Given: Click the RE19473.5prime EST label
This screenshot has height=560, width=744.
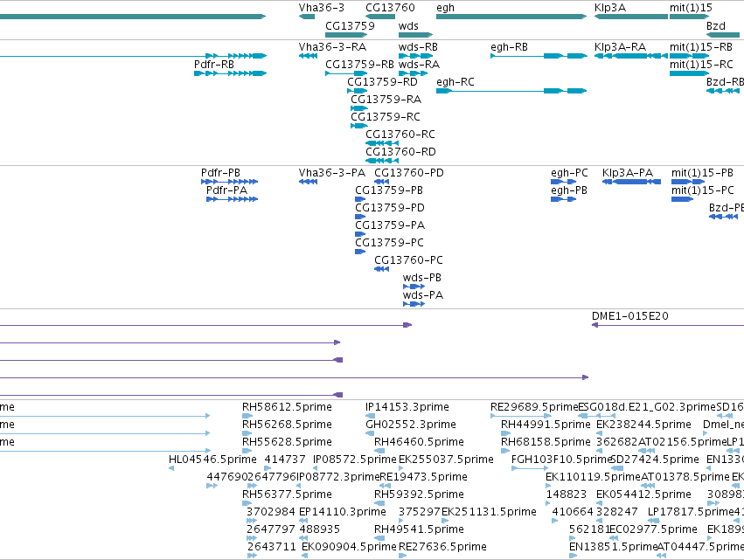Looking at the screenshot, I should tap(423, 476).
